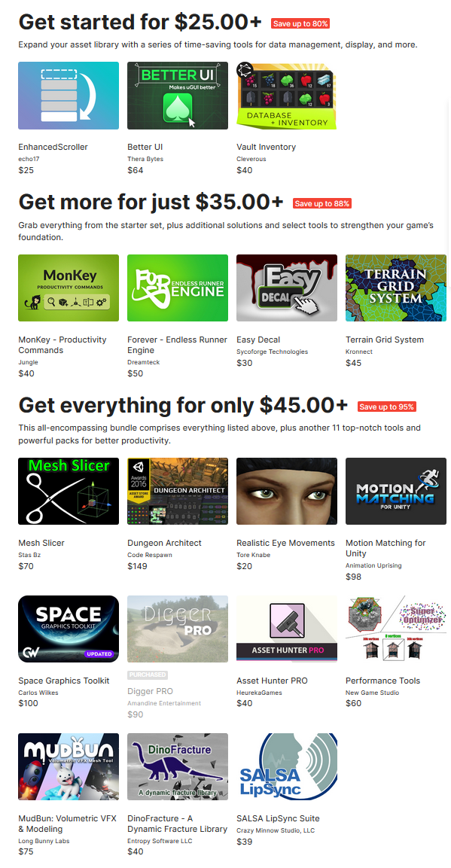This screenshot has width=451, height=868.
Task: Open the Vault Inventory thumbnail
Action: [287, 95]
